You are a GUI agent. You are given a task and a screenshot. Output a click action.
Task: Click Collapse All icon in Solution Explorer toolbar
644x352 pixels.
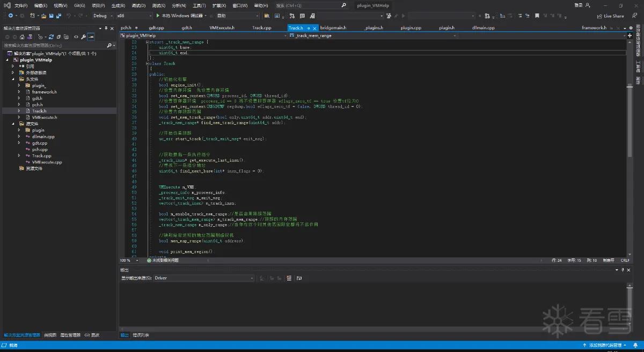click(x=58, y=37)
